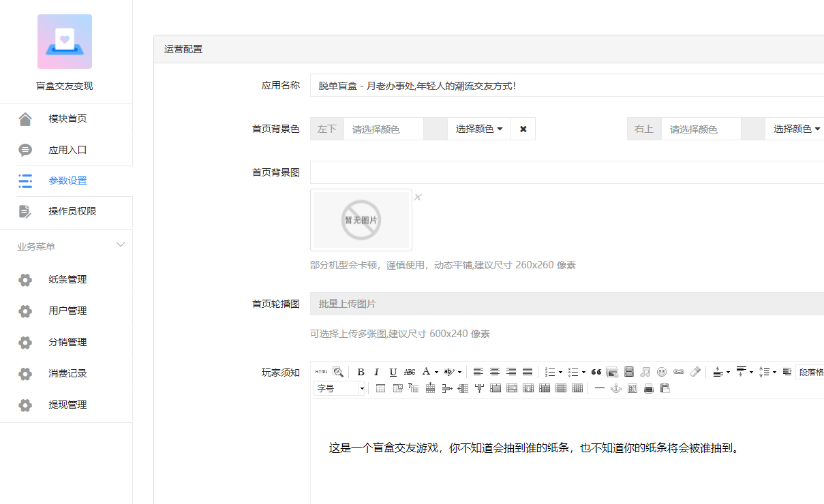This screenshot has height=504, width=824.
Task: Collapse 业务菜单 section chevron
Action: 121,245
